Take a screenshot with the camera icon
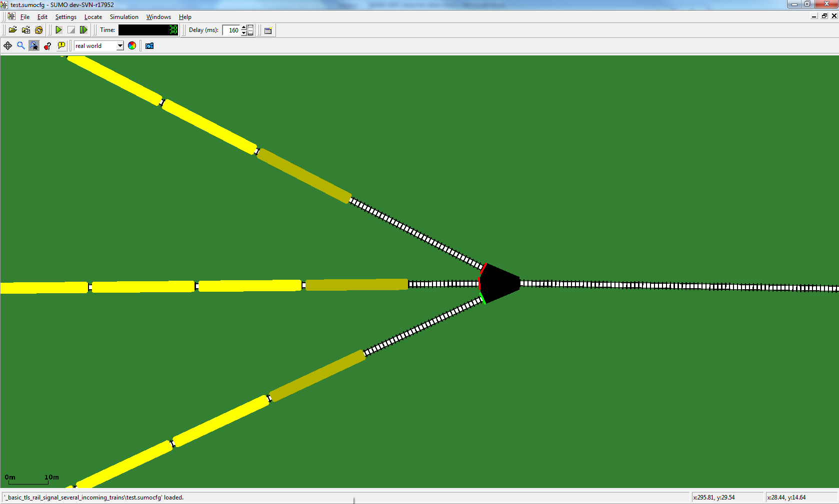Screen dimensions: 839x504 tap(149, 46)
